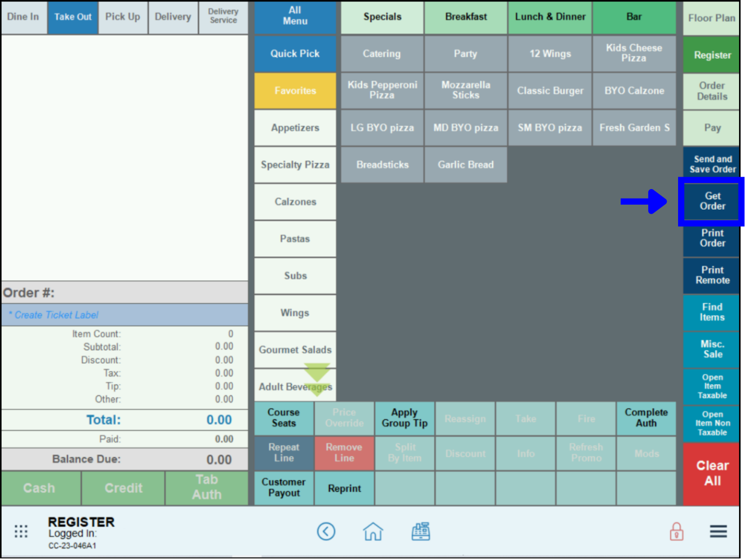The image size is (746, 560).
Task: Add an Open Item Non Taxable
Action: [x=712, y=423]
